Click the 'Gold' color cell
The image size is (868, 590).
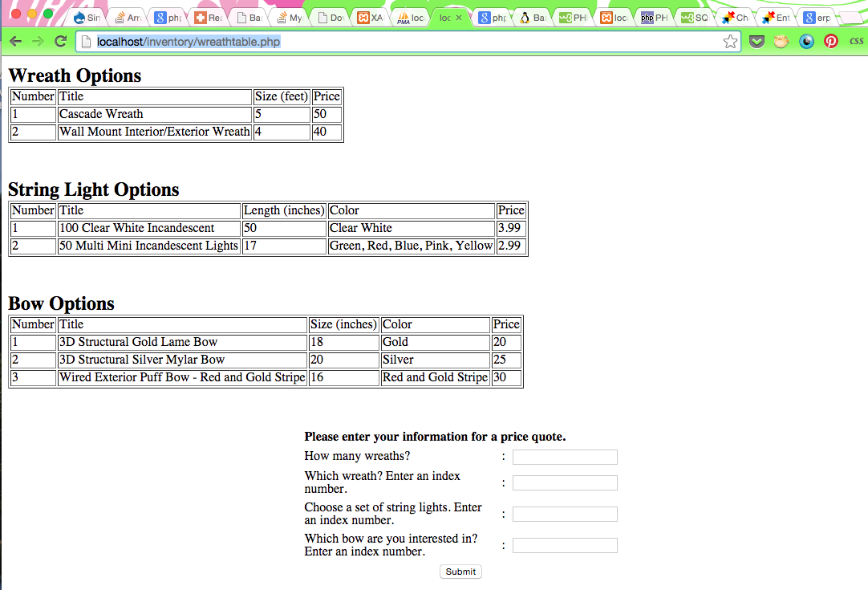point(435,343)
